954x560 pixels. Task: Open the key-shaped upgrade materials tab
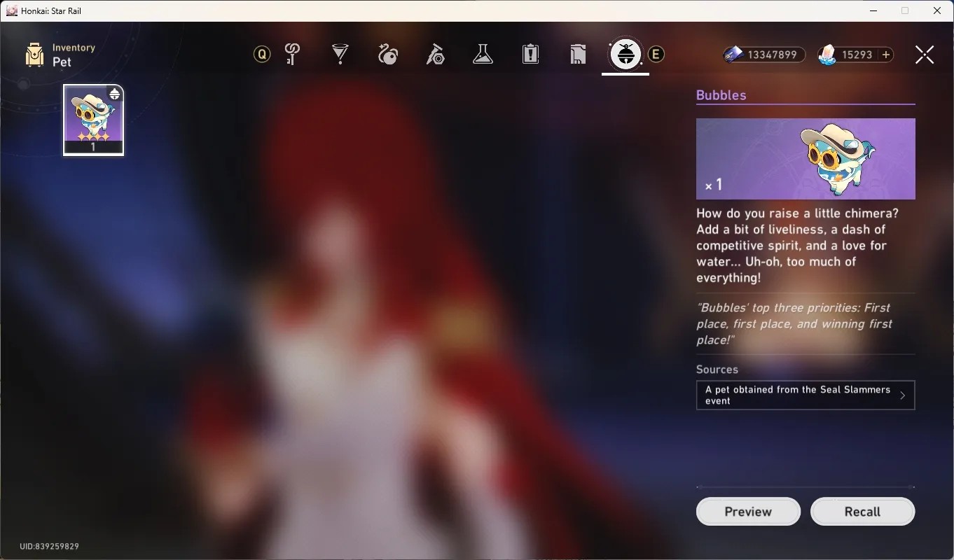[293, 54]
